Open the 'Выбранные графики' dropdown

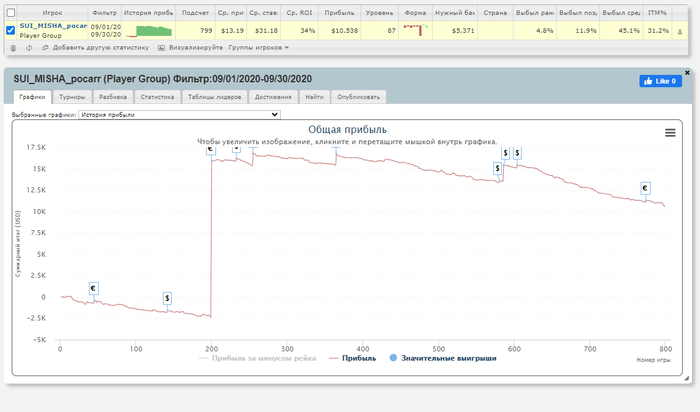click(x=179, y=115)
